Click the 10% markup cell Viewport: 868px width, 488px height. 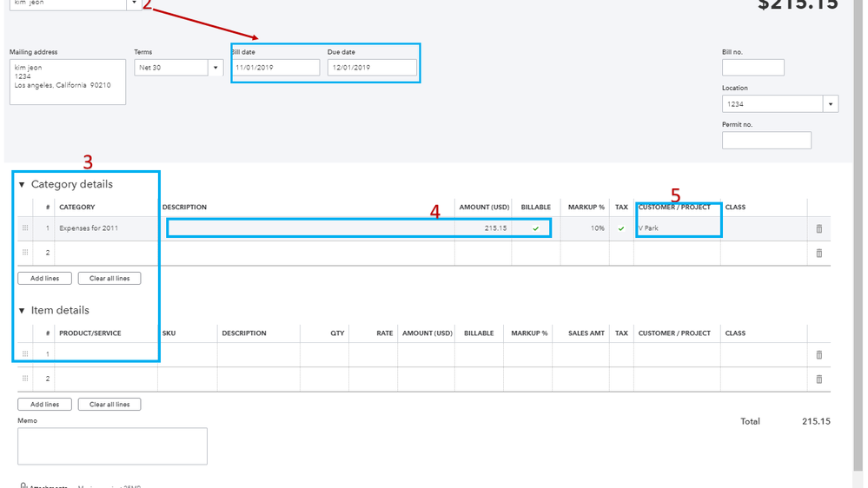click(x=585, y=228)
